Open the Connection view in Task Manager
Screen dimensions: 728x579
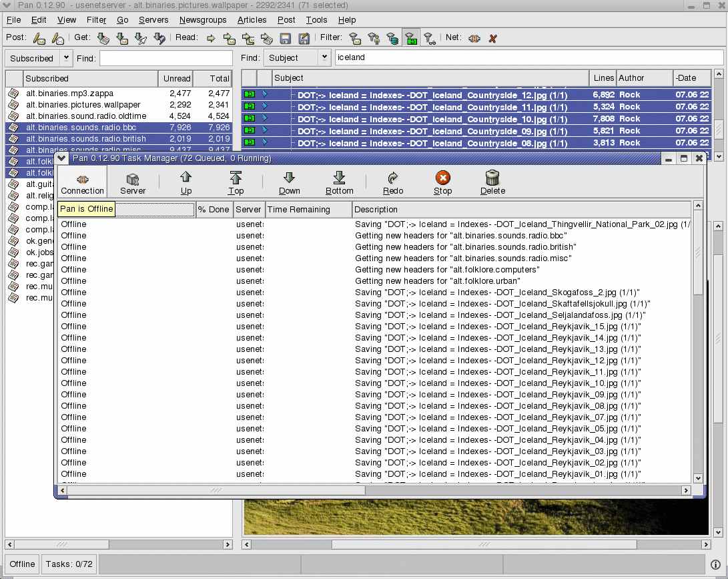82,182
